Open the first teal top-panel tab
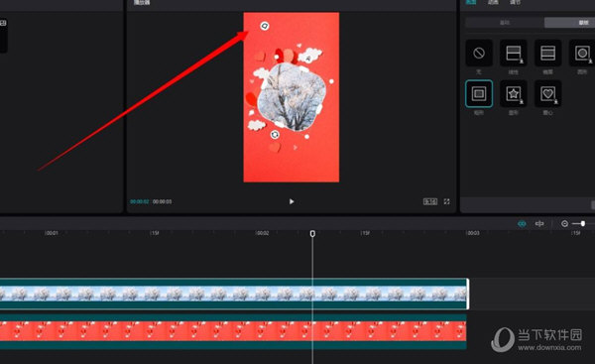This screenshot has width=595, height=364. coord(471,2)
